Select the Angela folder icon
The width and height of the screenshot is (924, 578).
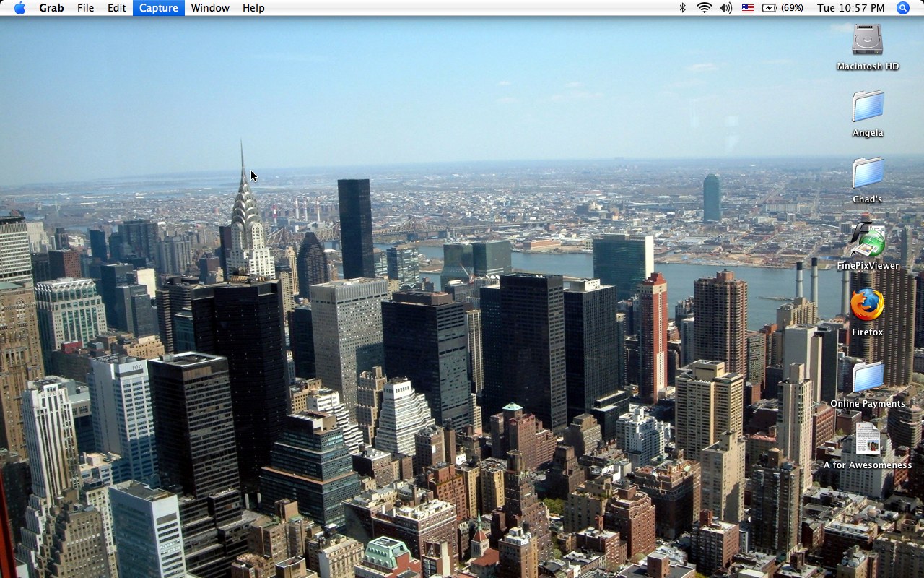point(868,106)
